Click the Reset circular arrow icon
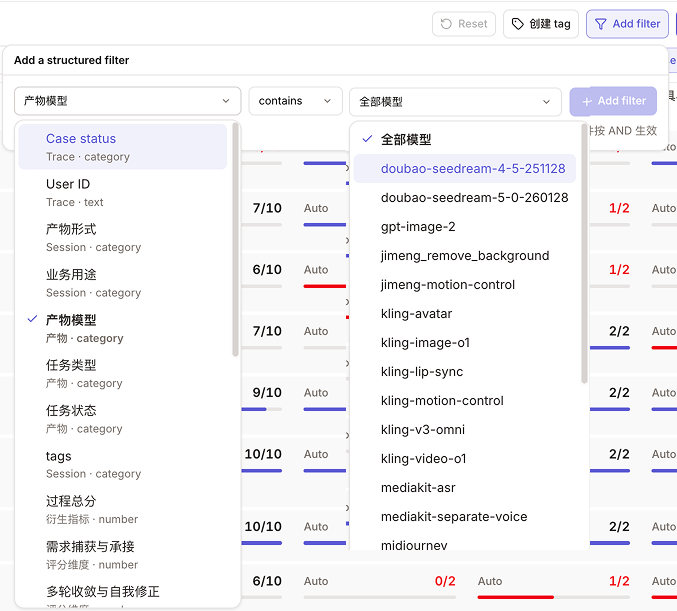This screenshot has width=677, height=611. coord(446,24)
